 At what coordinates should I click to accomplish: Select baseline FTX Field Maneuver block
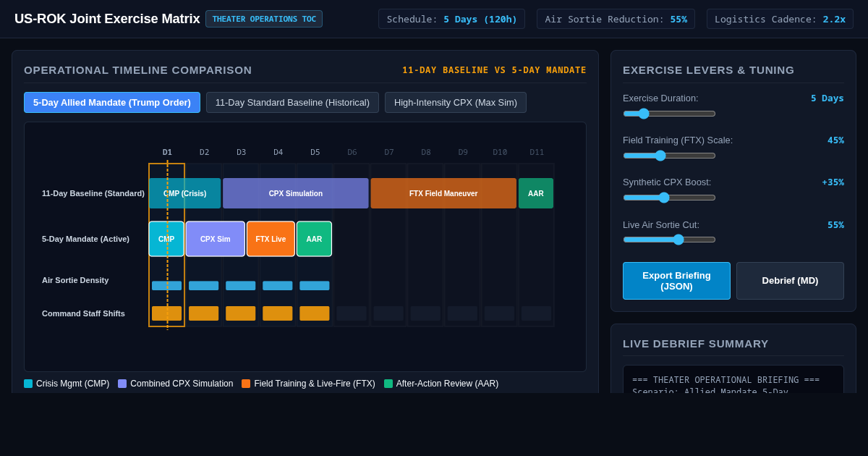(x=443, y=193)
